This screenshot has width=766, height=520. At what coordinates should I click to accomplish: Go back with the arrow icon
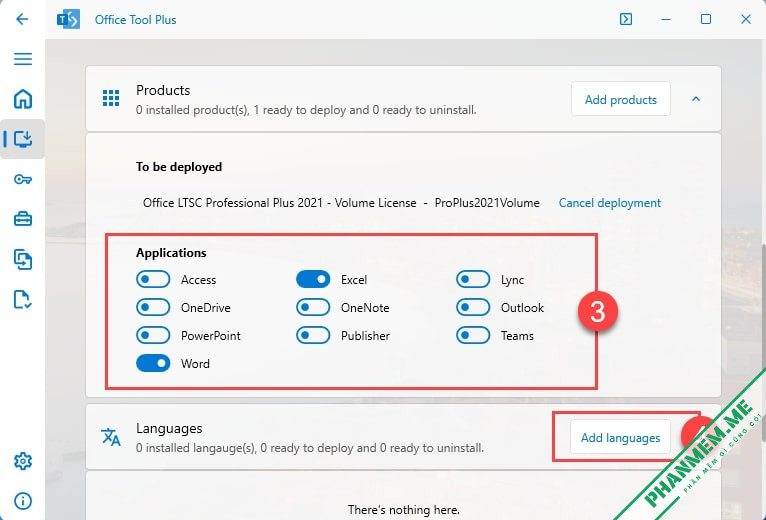point(22,19)
